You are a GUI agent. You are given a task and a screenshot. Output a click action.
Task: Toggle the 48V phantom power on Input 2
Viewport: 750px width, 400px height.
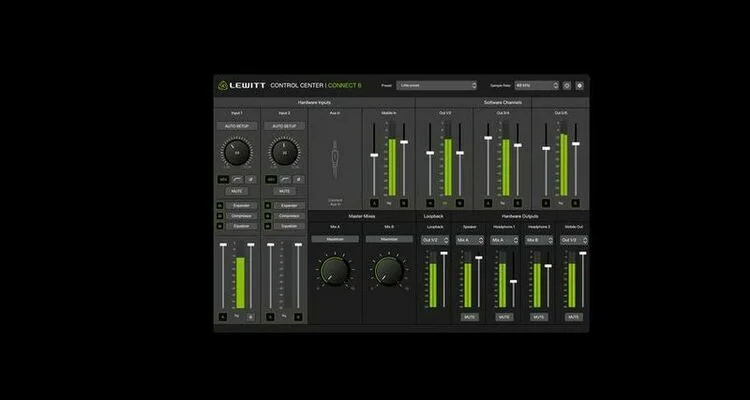(x=271, y=179)
